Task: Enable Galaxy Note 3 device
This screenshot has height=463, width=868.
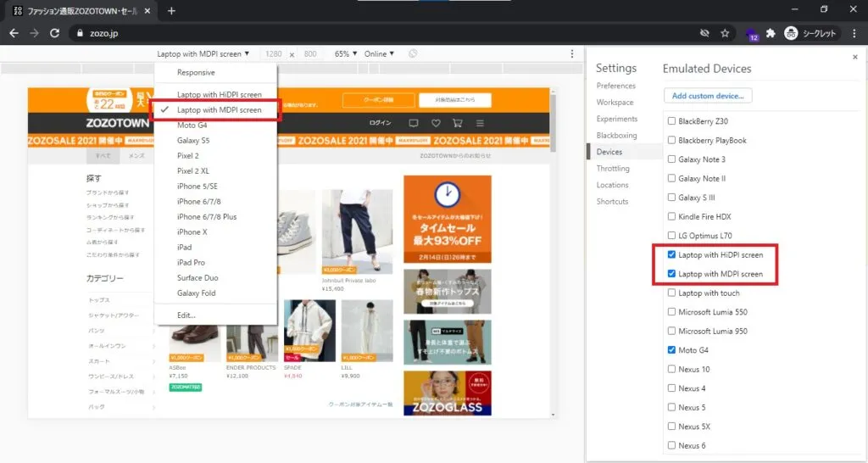Action: [x=671, y=159]
